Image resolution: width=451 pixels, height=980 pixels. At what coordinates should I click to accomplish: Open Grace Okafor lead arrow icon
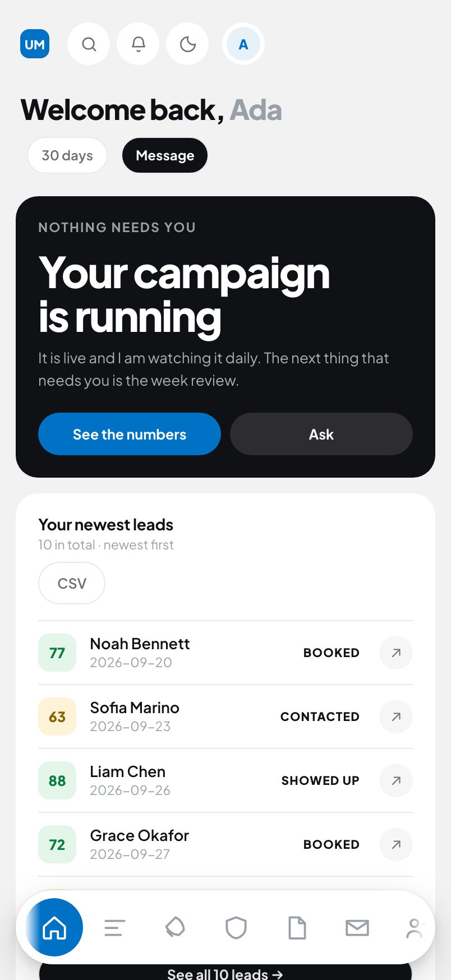396,844
